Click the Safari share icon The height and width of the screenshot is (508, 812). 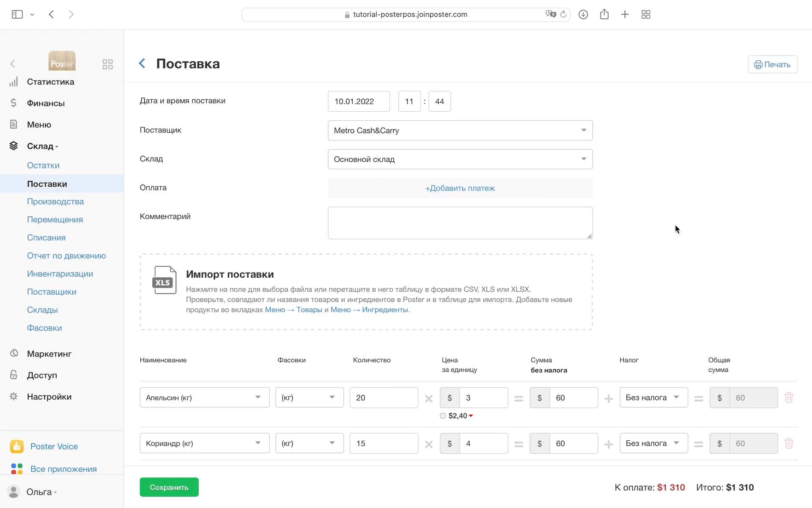[x=604, y=14]
